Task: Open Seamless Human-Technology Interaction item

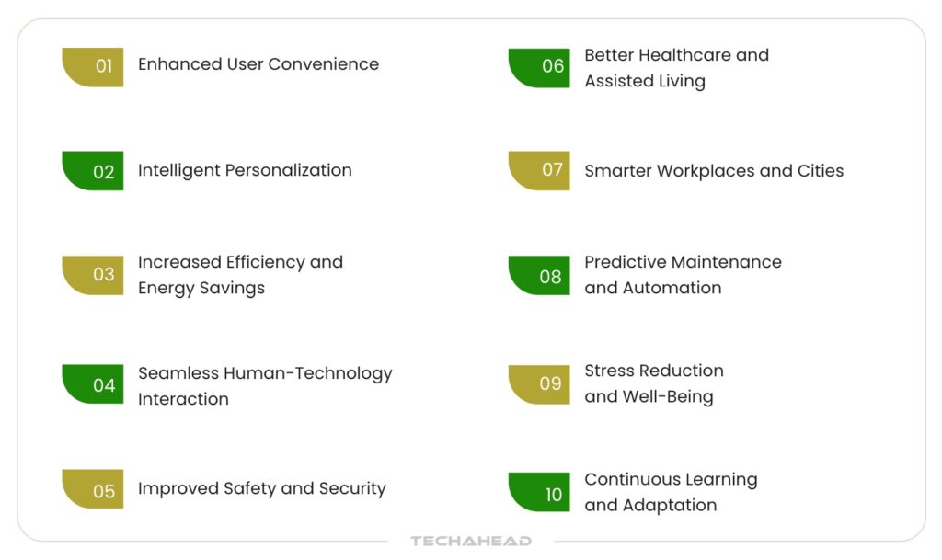Action: point(265,385)
